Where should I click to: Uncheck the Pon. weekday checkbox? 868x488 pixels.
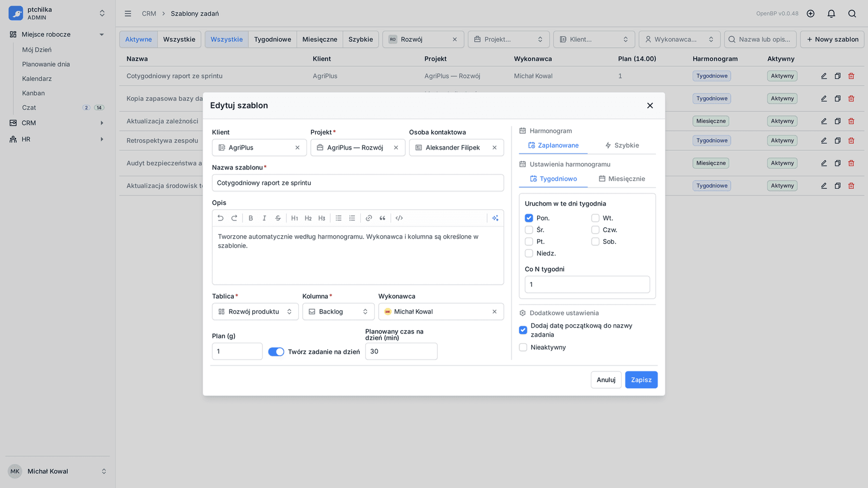(529, 218)
